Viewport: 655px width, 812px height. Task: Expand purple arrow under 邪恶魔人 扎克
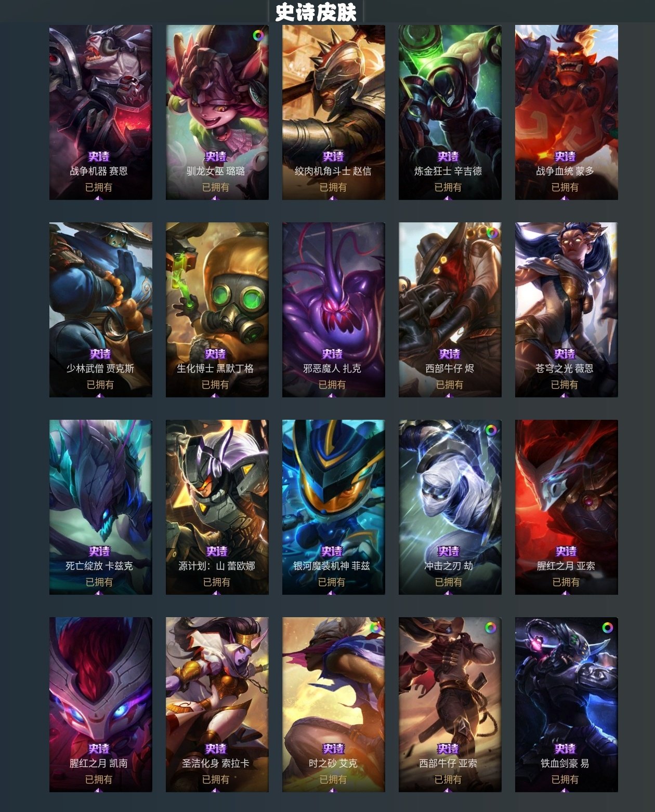coord(332,395)
